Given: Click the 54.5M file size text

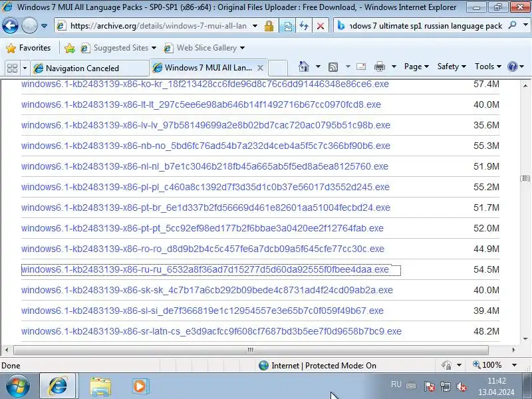Looking at the screenshot, I should click(x=486, y=270).
